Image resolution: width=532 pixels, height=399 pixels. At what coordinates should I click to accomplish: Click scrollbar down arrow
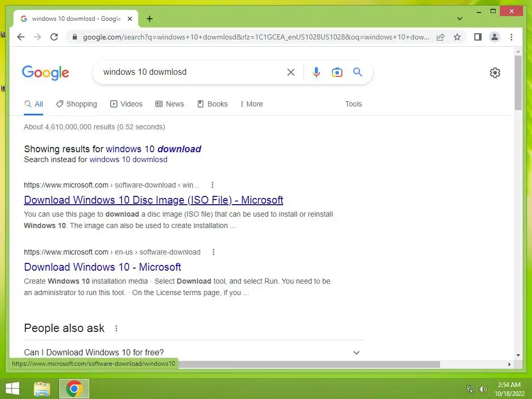(x=518, y=355)
